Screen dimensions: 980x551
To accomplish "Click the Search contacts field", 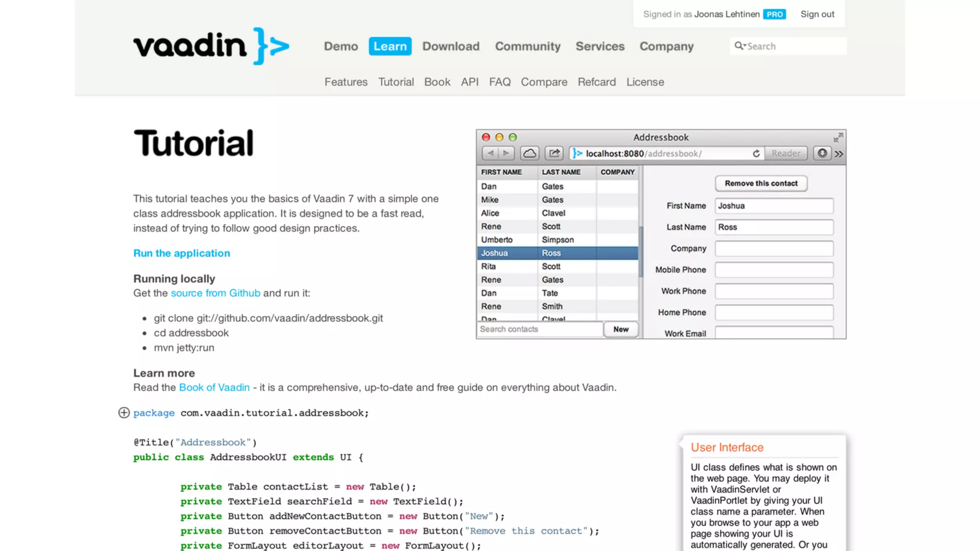I will pos(539,329).
